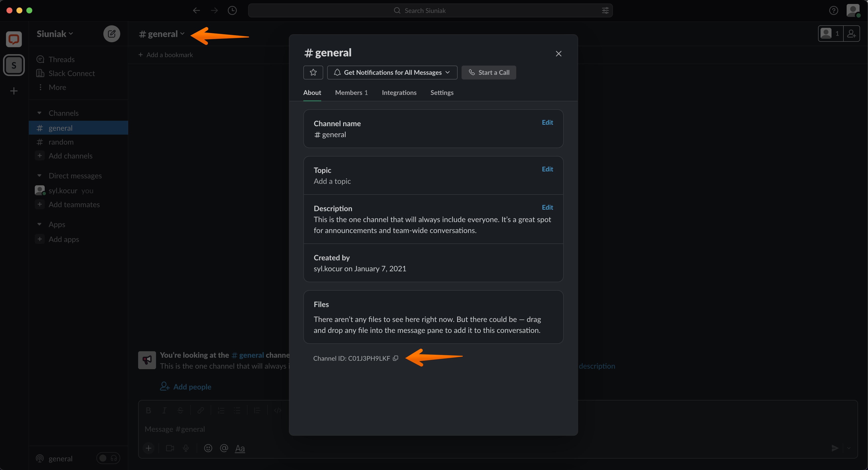Record an audio clip microphone icon
868x470 pixels.
click(186, 448)
